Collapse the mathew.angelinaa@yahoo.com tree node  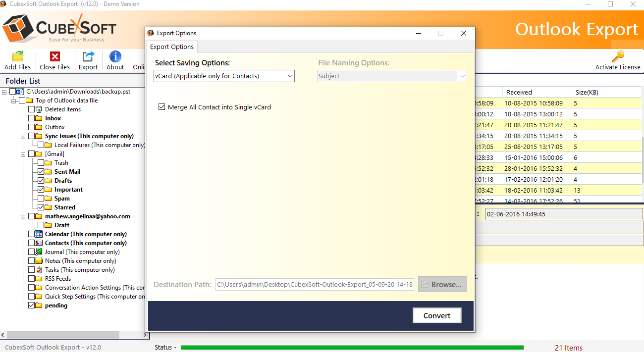coord(23,216)
